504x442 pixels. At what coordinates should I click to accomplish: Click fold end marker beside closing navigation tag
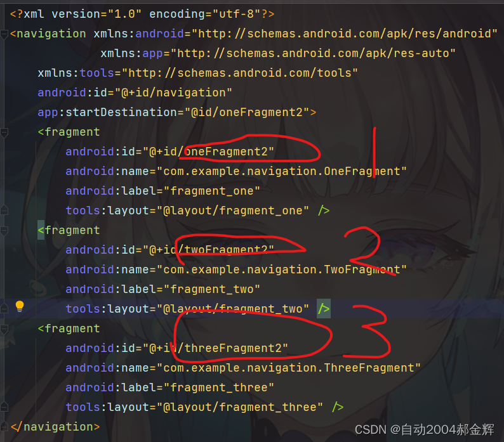(x=4, y=427)
